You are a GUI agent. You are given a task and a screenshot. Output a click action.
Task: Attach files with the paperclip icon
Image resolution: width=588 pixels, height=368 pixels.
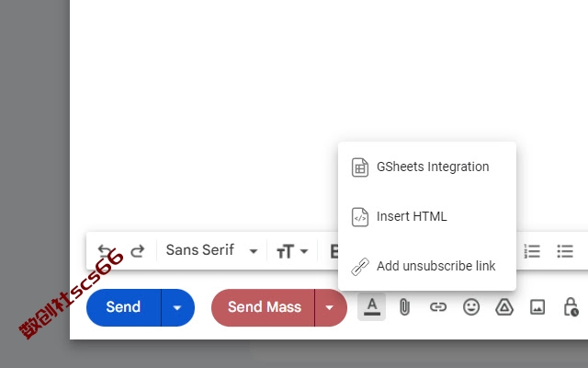404,307
